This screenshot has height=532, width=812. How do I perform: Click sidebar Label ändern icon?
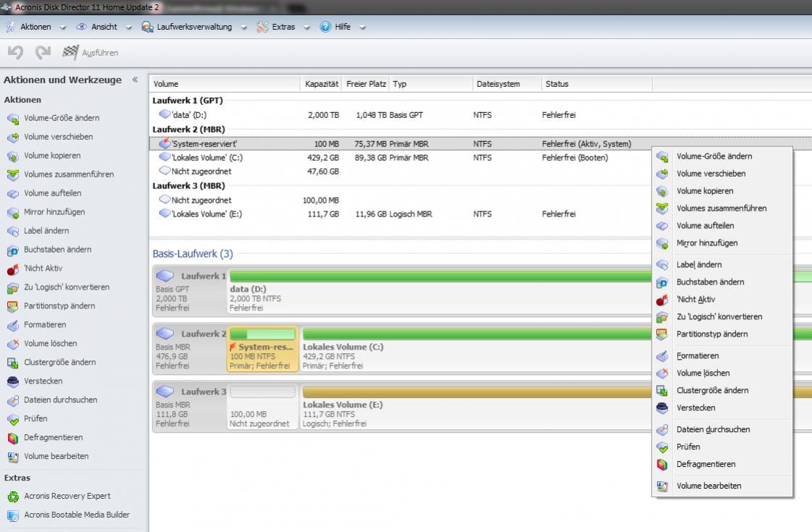[13, 231]
